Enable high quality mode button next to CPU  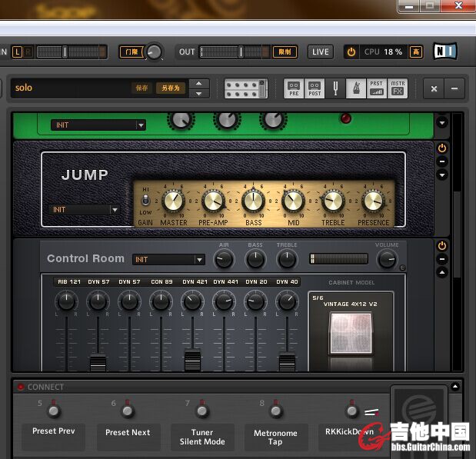[416, 52]
